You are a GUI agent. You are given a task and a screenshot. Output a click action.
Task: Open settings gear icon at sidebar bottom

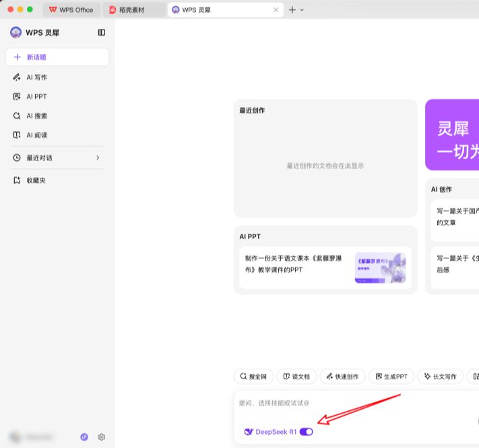pos(102,437)
